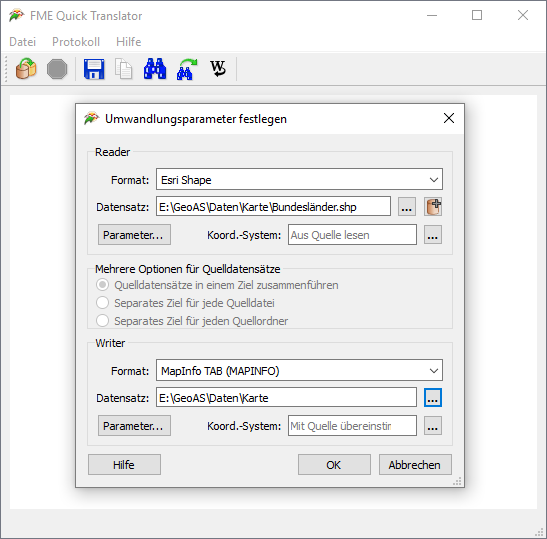Browse Writer Koord.-System with ... button
This screenshot has width=547, height=539.
[433, 426]
